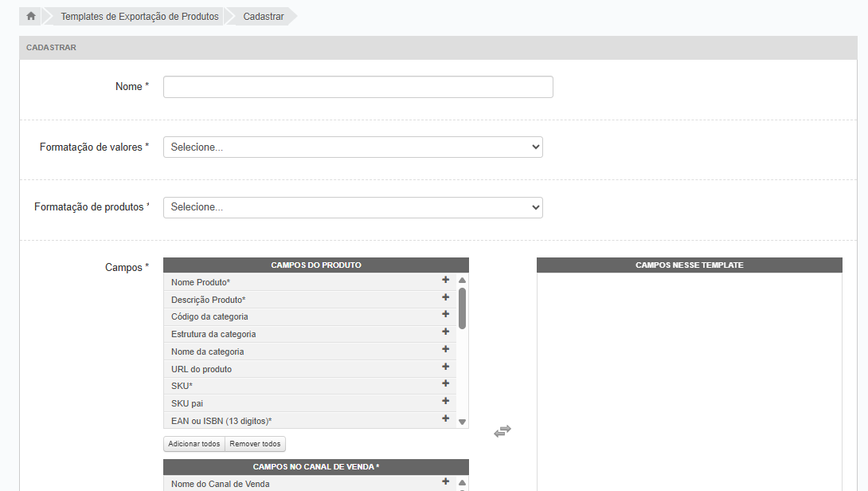
Task: Add SKU pai field with plus icon
Action: click(x=446, y=401)
